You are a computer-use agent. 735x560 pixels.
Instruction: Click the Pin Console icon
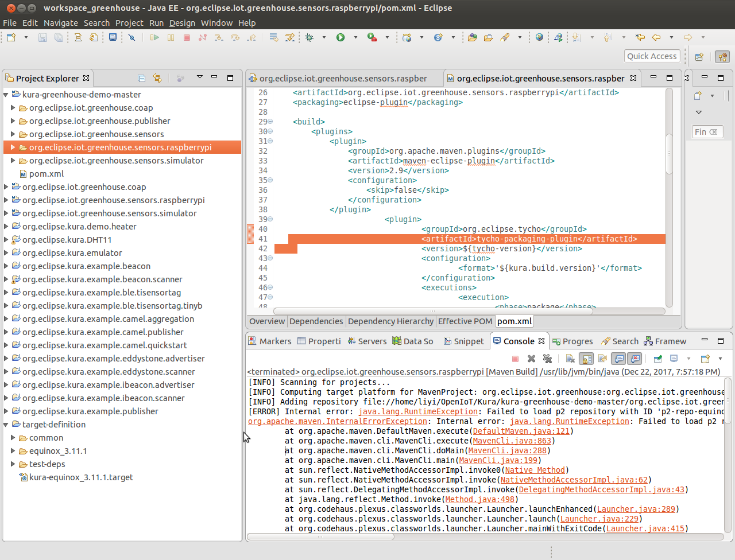click(658, 359)
